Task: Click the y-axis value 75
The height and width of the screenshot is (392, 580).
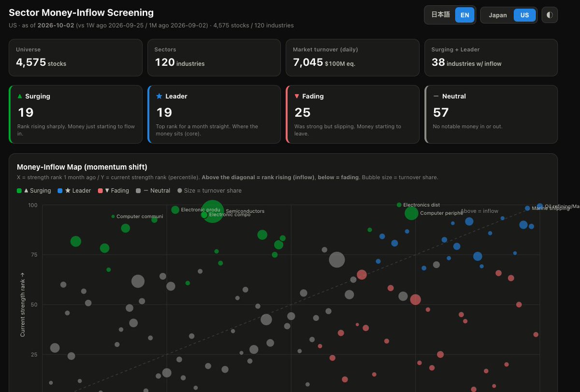Action: (x=34, y=255)
